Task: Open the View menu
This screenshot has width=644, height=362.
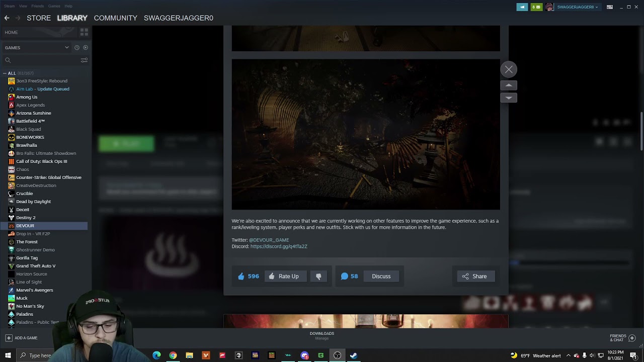Action: coord(23,6)
